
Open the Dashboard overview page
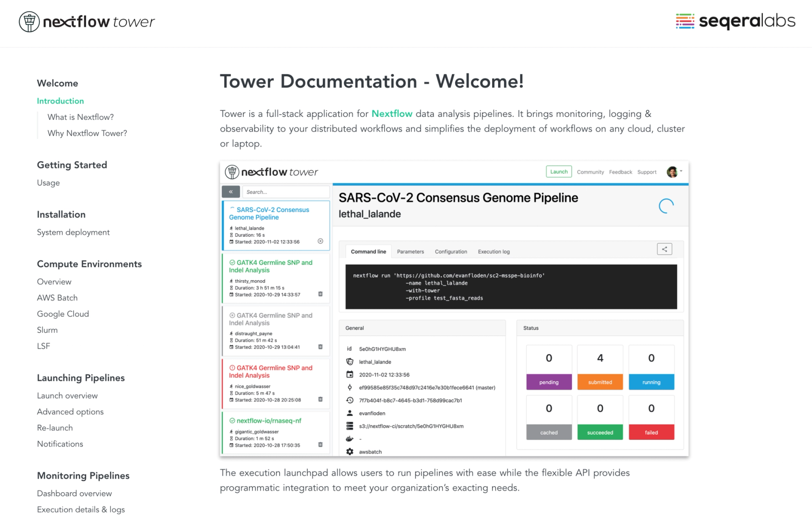click(x=74, y=494)
